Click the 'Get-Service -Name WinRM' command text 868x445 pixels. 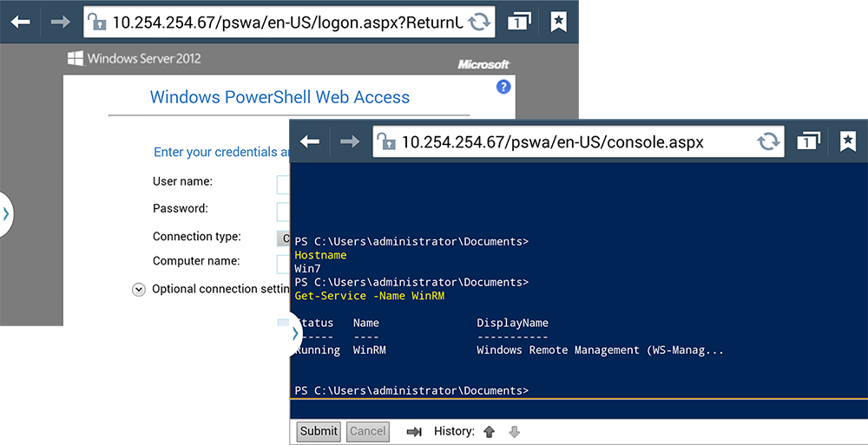[x=369, y=296]
